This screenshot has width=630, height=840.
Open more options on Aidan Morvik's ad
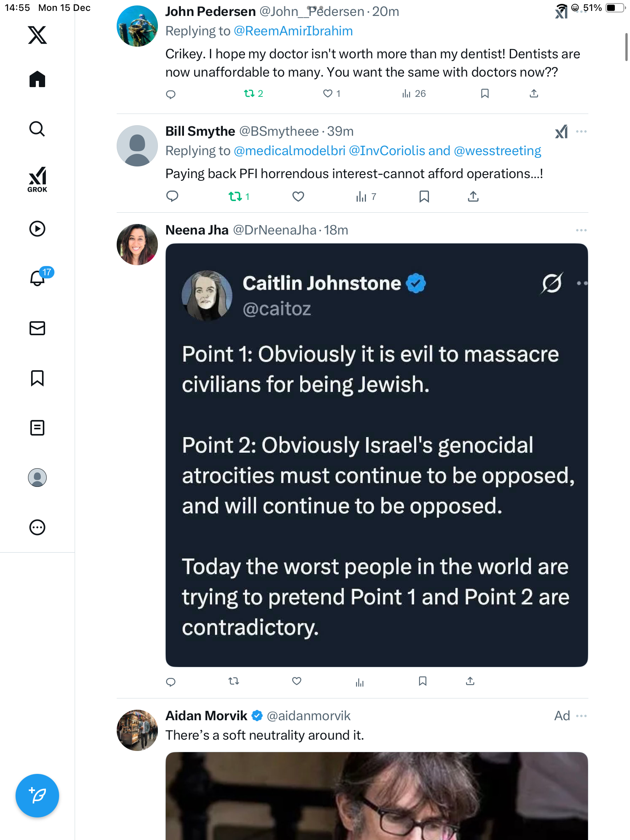pos(581,716)
